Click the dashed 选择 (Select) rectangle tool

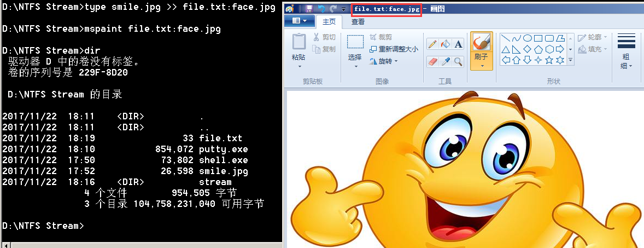[355, 42]
